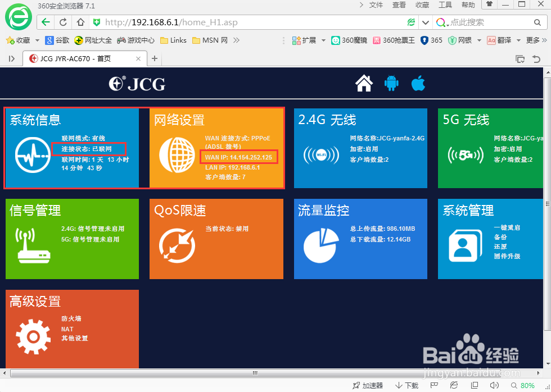Screen dimensions: 551x392
Task: Click inside the browser address bar
Action: (225, 22)
